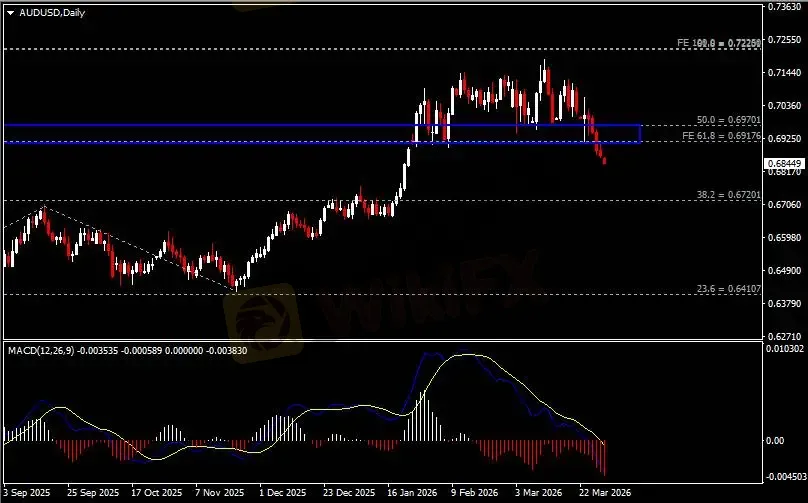Select the MACD(12,26,9) indicator label

click(41, 351)
